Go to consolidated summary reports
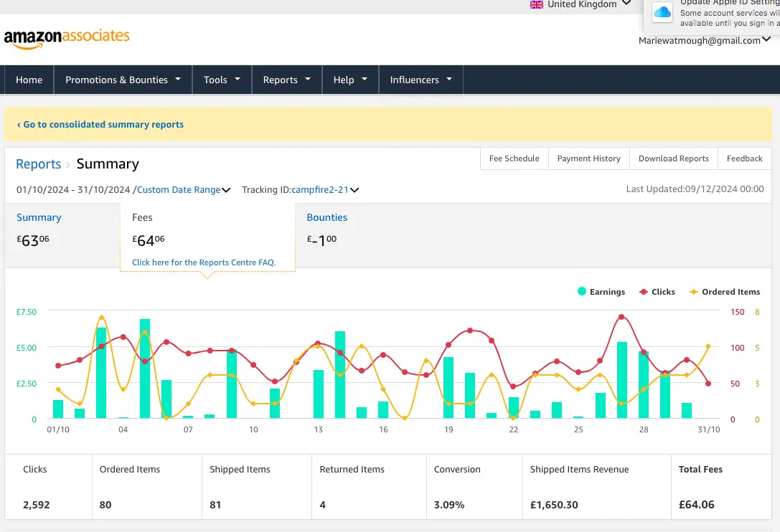Viewport: 780px width, 532px height. (x=100, y=124)
